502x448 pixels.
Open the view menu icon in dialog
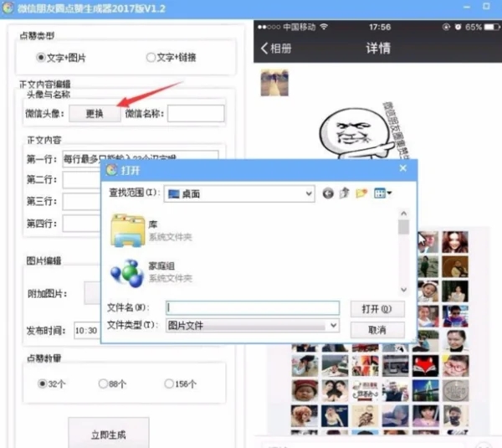(382, 193)
